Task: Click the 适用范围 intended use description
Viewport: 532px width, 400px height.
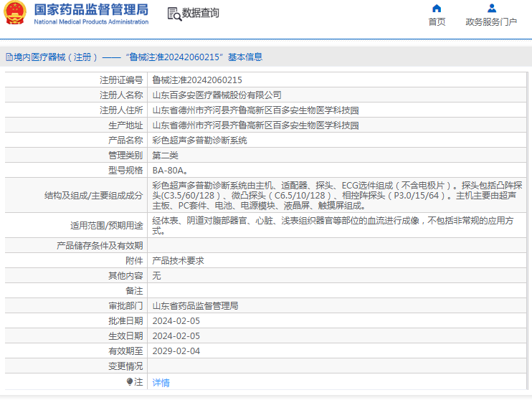Action: pyautogui.click(x=333, y=226)
